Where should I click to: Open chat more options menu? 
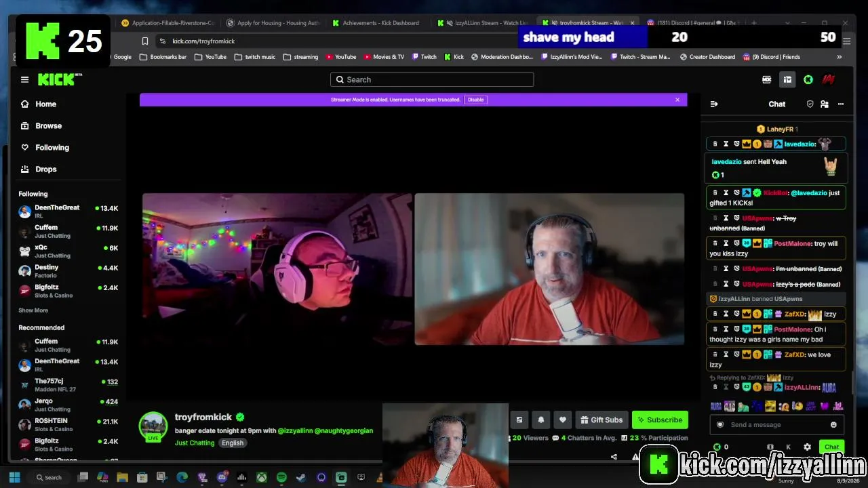click(x=841, y=104)
